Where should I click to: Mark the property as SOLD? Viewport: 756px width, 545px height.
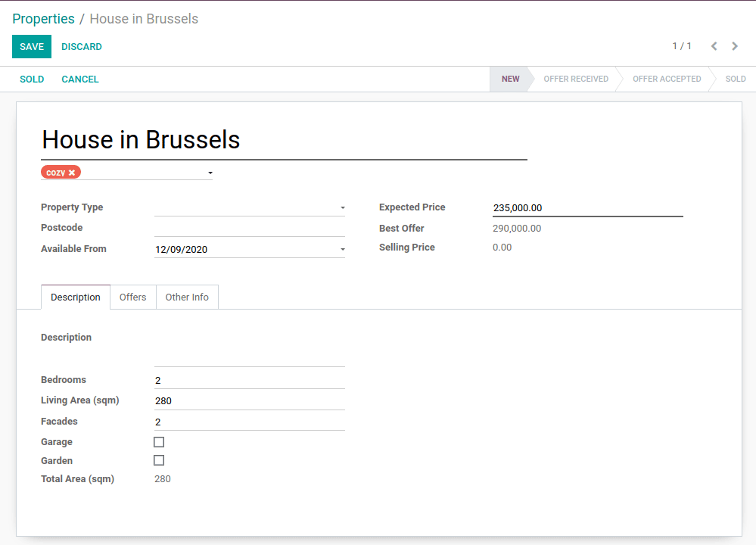tap(32, 79)
